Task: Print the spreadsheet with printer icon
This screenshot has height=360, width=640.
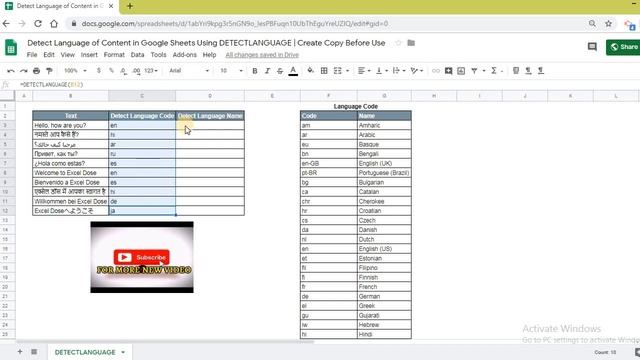Action: point(36,71)
